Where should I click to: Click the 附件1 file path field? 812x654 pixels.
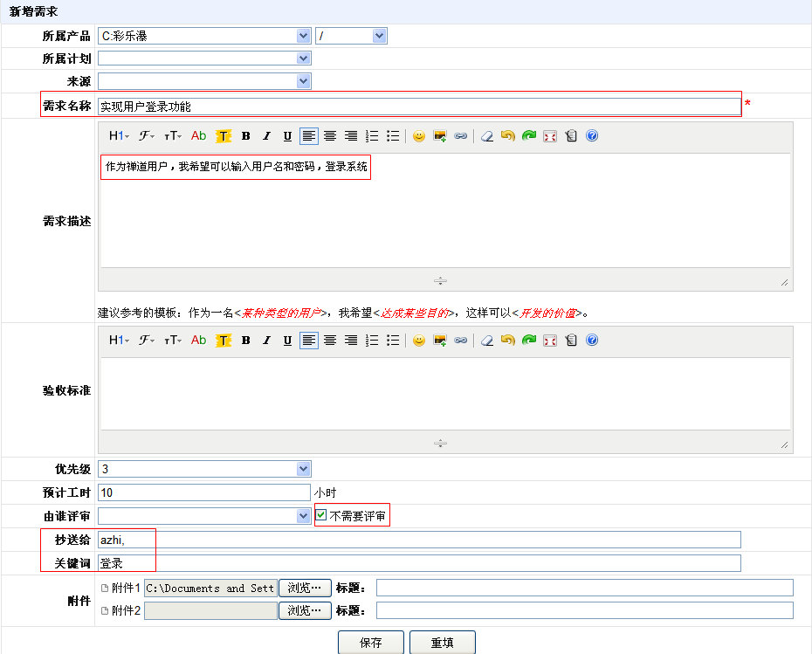click(210, 589)
